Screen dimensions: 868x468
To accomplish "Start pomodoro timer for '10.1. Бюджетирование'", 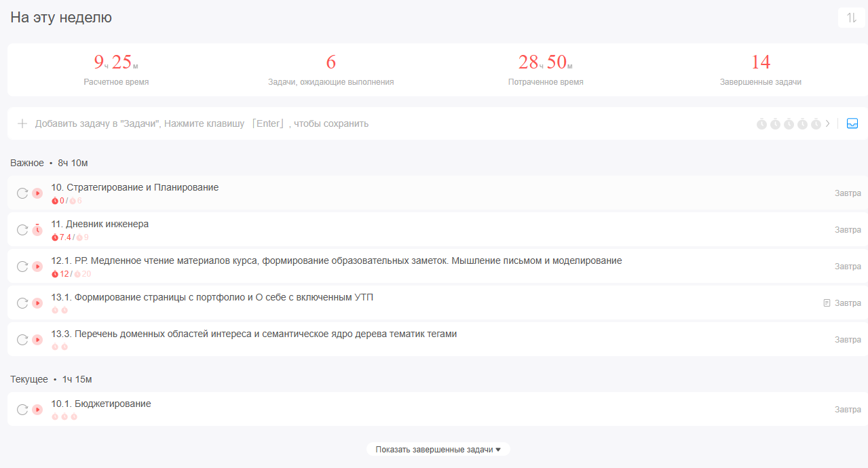I will [37, 410].
